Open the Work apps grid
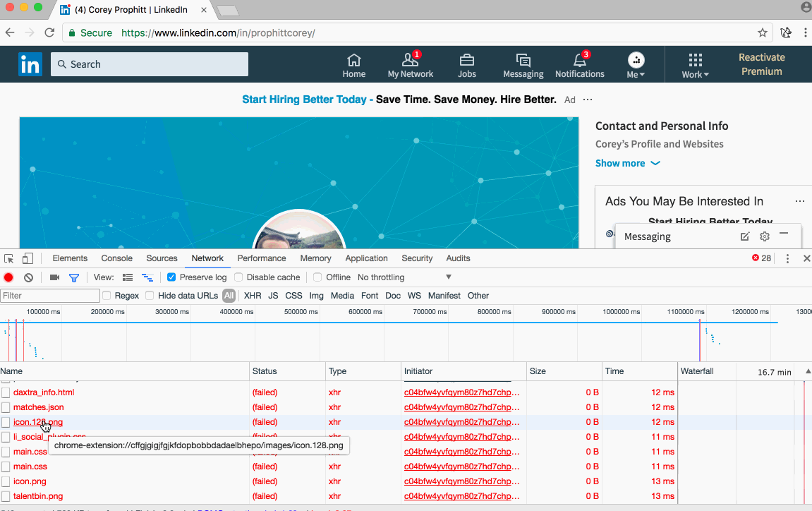 pyautogui.click(x=696, y=59)
